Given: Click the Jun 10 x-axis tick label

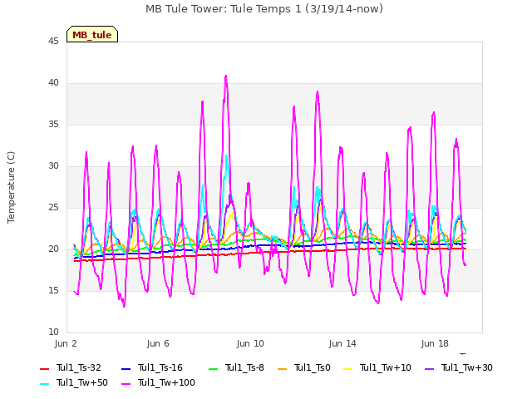Looking at the screenshot, I should (250, 343).
